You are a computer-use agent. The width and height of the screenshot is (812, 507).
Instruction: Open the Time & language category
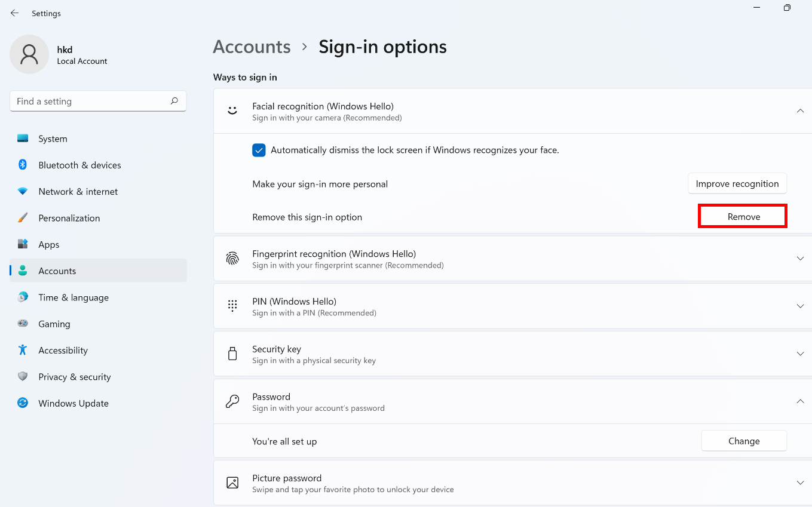pyautogui.click(x=73, y=297)
